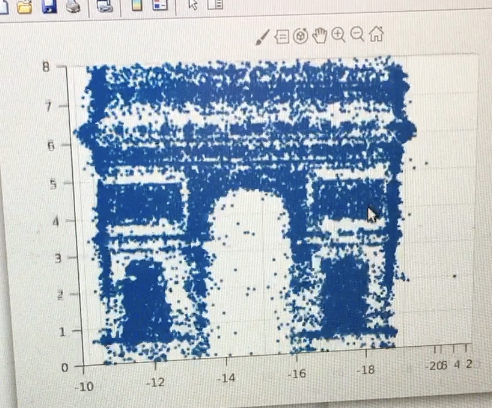Click the Print Figure icon beside Save

tap(73, 6)
